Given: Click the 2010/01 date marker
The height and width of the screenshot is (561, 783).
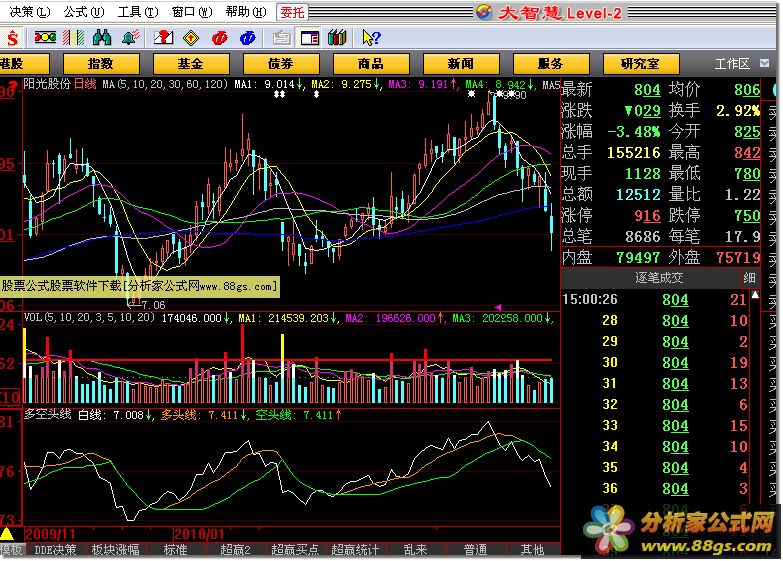Looking at the screenshot, I should pyautogui.click(x=199, y=534).
